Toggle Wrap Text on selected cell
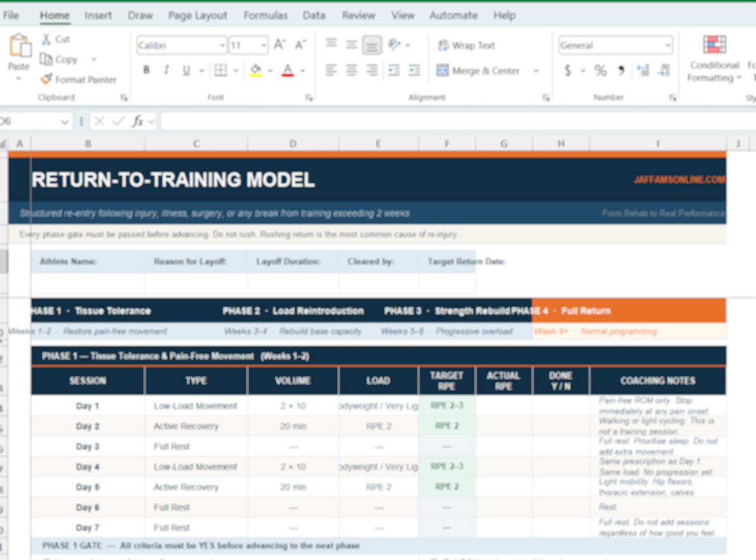 (466, 46)
